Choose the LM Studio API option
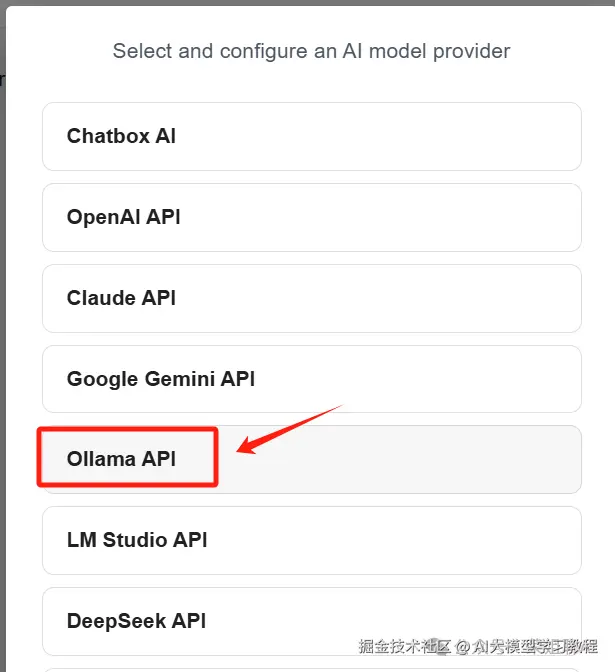This screenshot has width=615, height=672. [x=311, y=540]
